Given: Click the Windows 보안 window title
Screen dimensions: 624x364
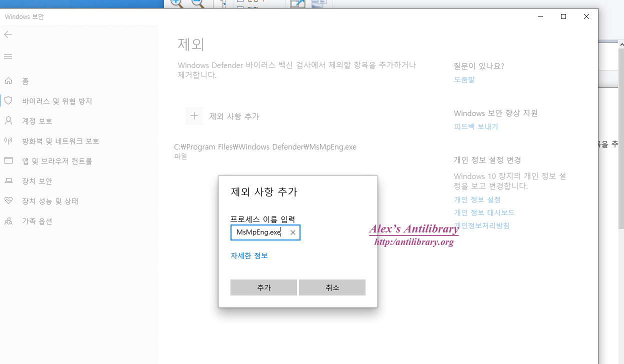Looking at the screenshot, I should tap(24, 16).
